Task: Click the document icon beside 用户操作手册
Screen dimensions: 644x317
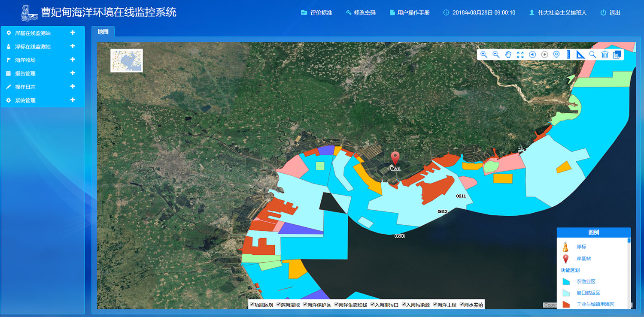Action: 392,13
